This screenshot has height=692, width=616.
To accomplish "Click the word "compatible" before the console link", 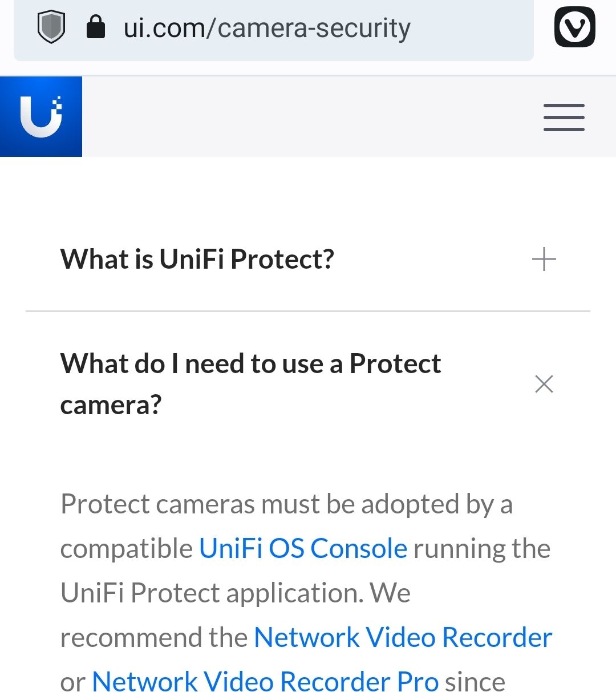I will click(x=127, y=549).
